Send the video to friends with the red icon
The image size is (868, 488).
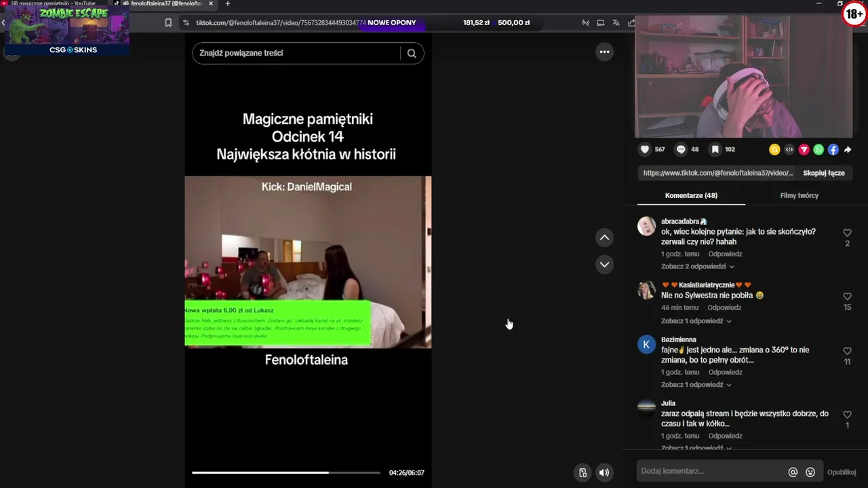804,149
